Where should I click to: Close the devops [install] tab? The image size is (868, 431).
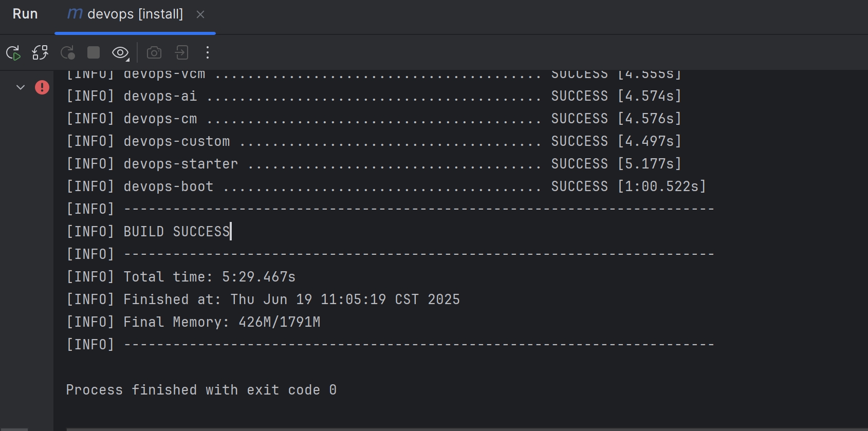click(200, 15)
